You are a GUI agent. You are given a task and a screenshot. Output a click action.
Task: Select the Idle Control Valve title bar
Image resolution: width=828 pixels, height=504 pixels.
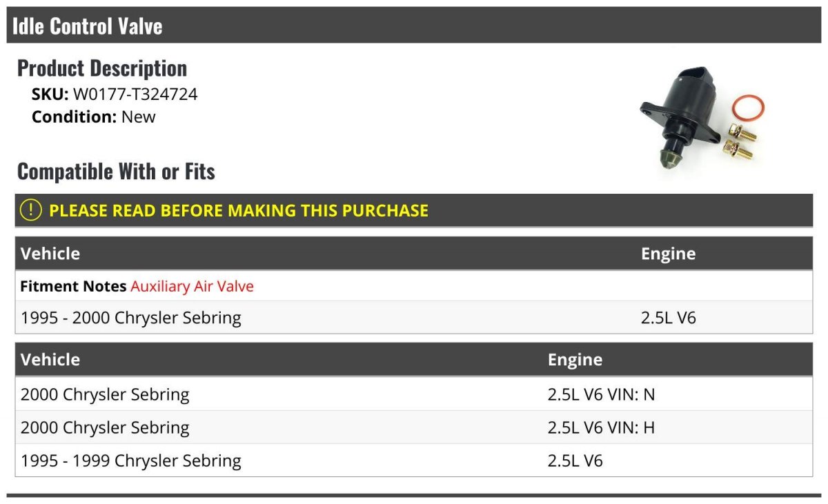pos(414,26)
